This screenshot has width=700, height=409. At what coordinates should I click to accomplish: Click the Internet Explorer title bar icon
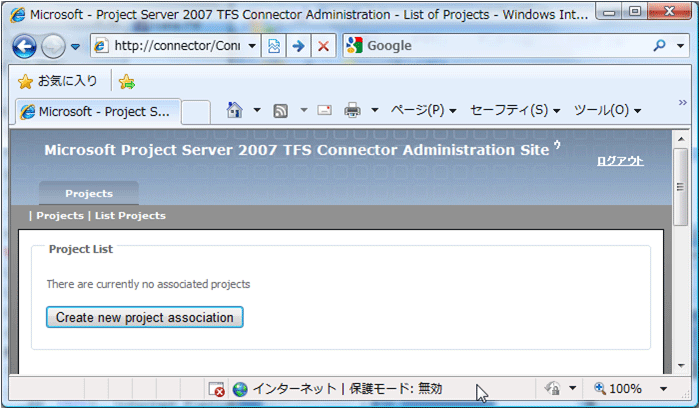pos(17,15)
